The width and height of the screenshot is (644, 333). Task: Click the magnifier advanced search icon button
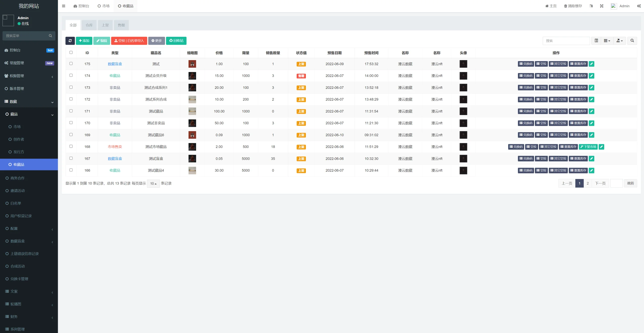click(632, 41)
